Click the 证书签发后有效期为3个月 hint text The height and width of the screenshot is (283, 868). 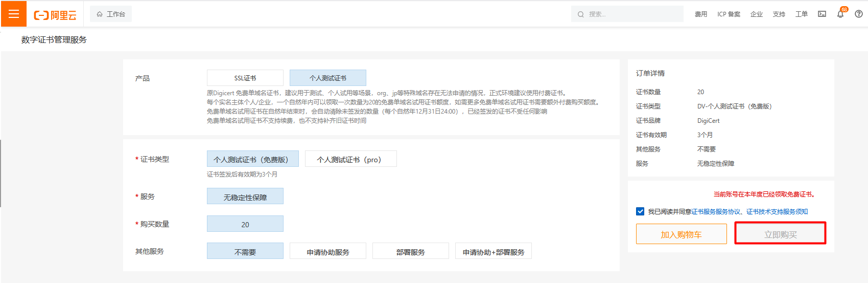click(x=242, y=175)
